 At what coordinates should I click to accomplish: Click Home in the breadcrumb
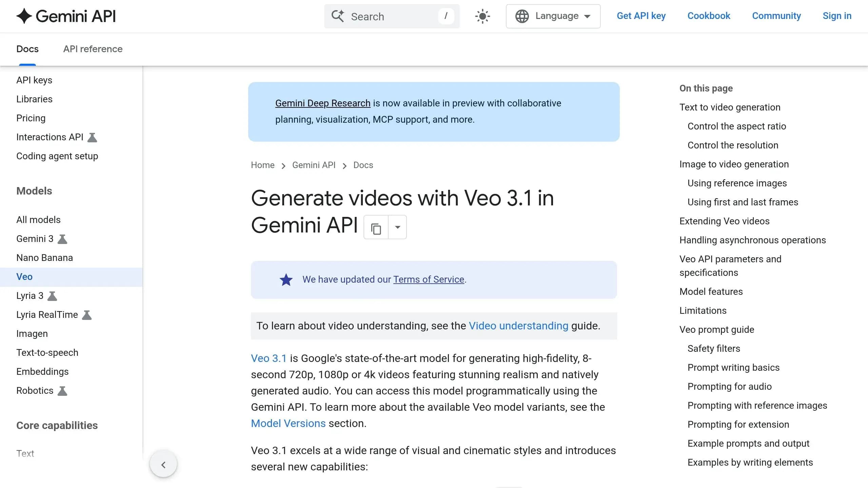point(263,165)
